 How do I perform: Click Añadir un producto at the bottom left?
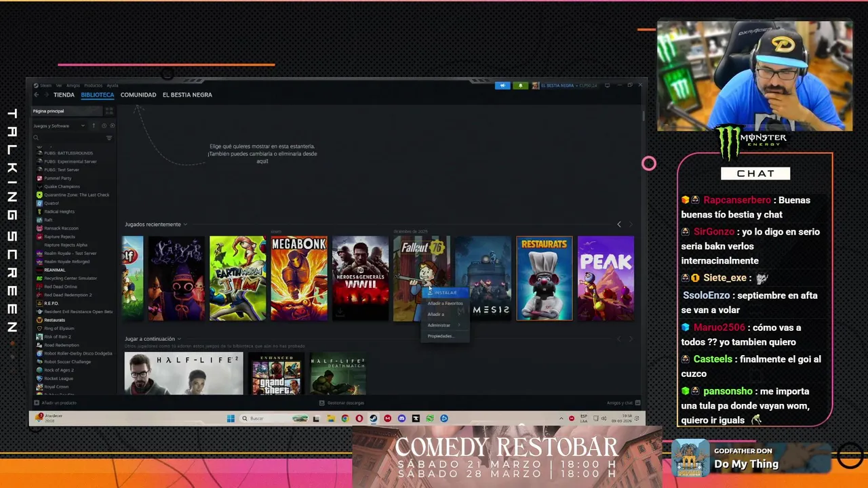(56, 403)
